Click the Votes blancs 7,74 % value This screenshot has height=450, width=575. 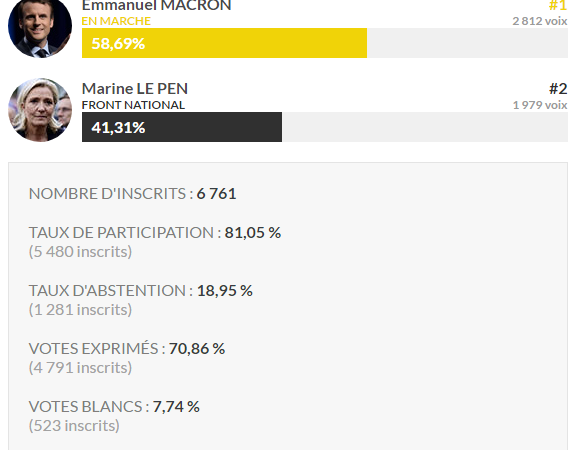pyautogui.click(x=176, y=406)
